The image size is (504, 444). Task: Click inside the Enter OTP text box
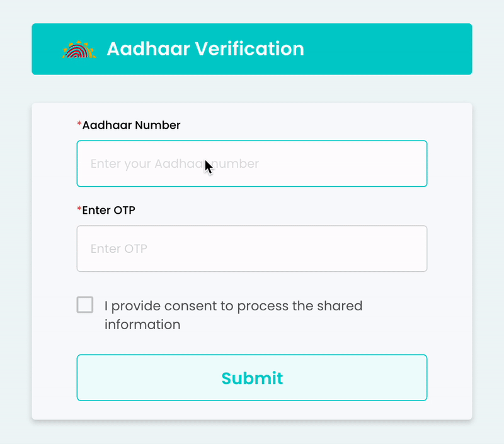coord(252,248)
